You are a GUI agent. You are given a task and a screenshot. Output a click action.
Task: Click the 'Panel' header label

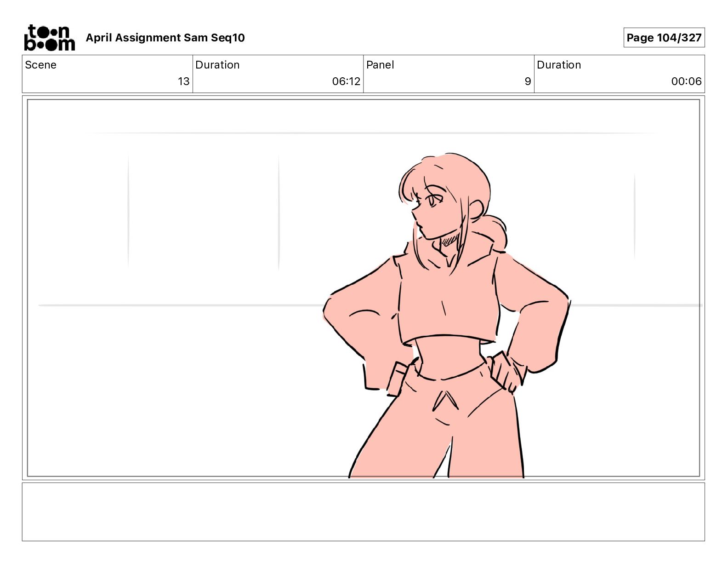coord(380,65)
